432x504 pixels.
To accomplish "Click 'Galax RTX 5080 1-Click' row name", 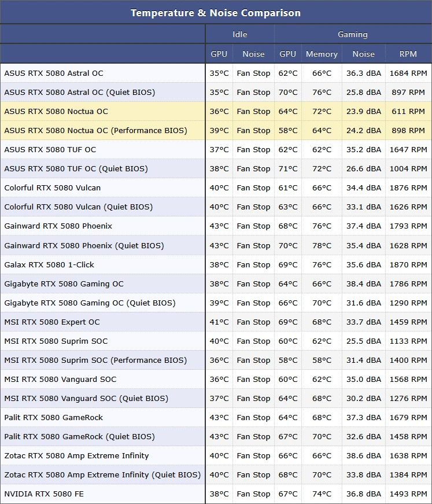I will pos(49,264).
